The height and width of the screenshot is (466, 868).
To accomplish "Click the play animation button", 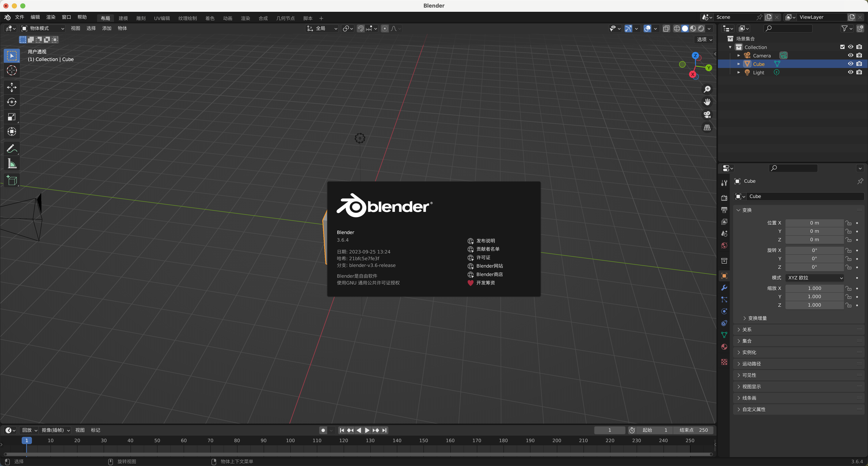I will pyautogui.click(x=367, y=430).
